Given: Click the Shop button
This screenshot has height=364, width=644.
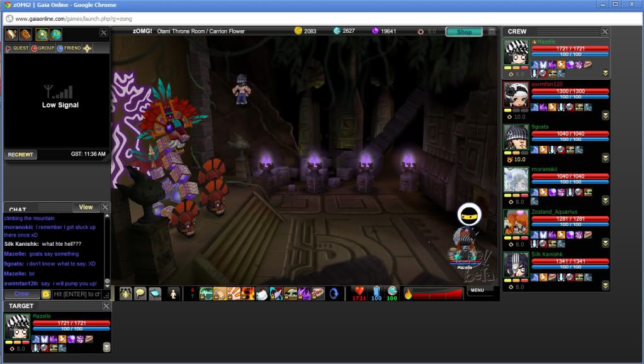Looking at the screenshot, I should (464, 31).
